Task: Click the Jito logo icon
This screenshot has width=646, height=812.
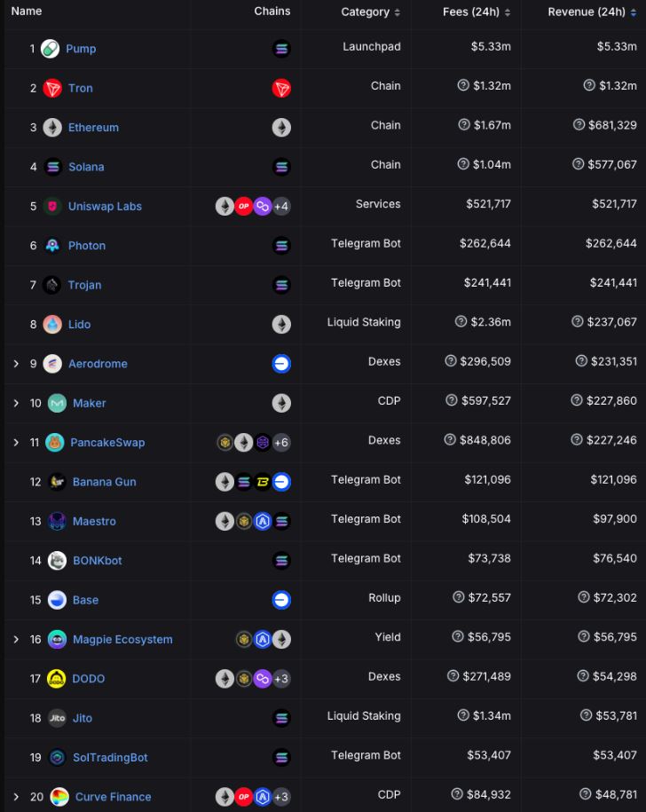Action: click(57, 718)
